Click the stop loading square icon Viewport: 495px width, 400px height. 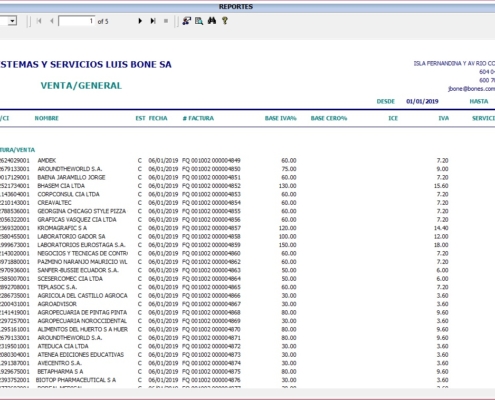(166, 21)
